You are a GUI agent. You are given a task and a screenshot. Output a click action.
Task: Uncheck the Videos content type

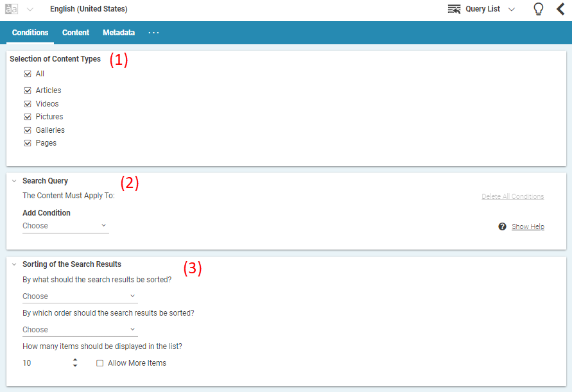coord(28,103)
